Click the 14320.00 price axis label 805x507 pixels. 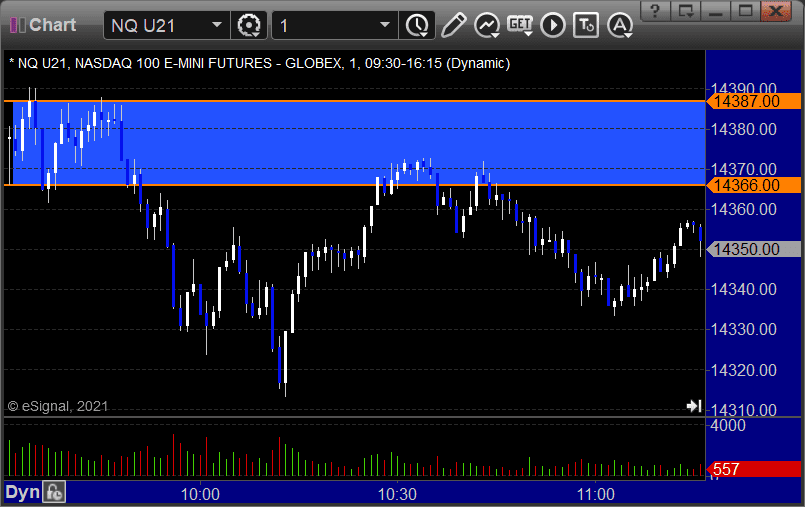tap(743, 370)
